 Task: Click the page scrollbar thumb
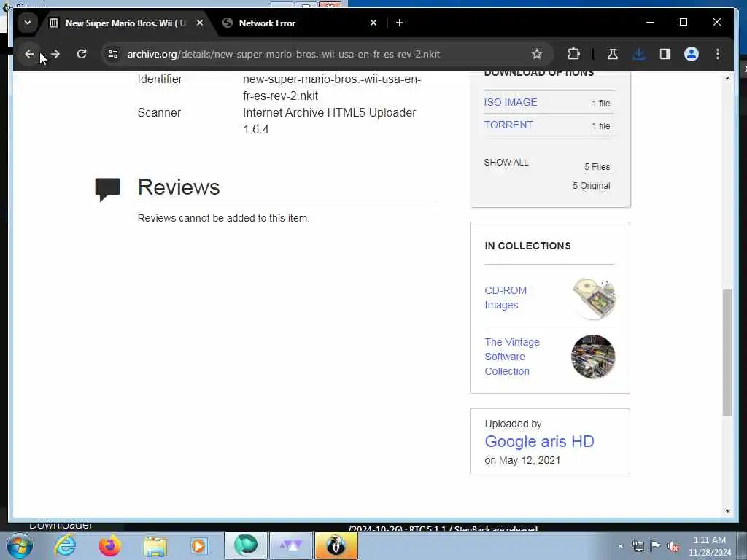(727, 352)
